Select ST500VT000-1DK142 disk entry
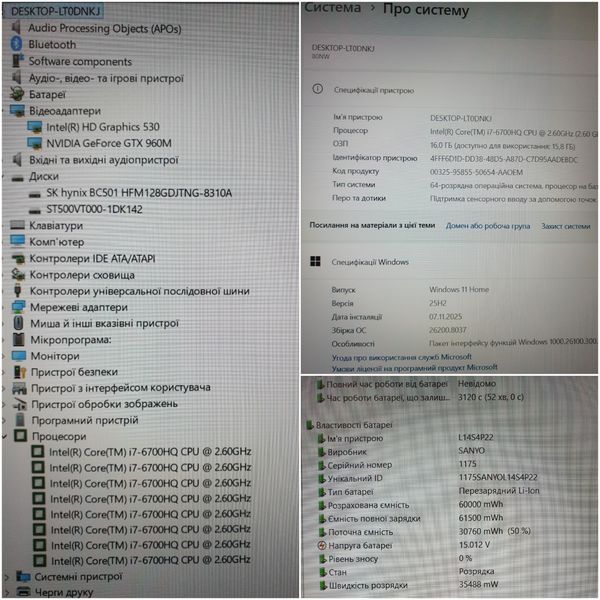Screen dimensions: 600x600 [x=94, y=209]
